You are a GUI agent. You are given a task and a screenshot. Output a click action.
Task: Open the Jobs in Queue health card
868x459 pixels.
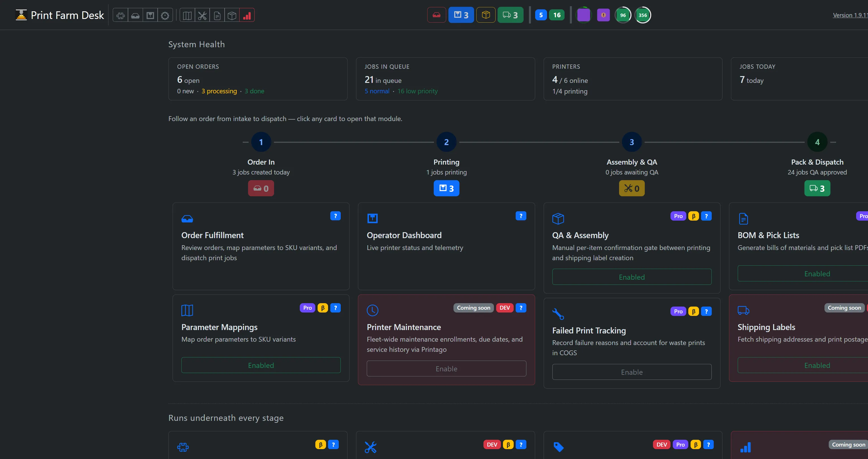point(446,79)
